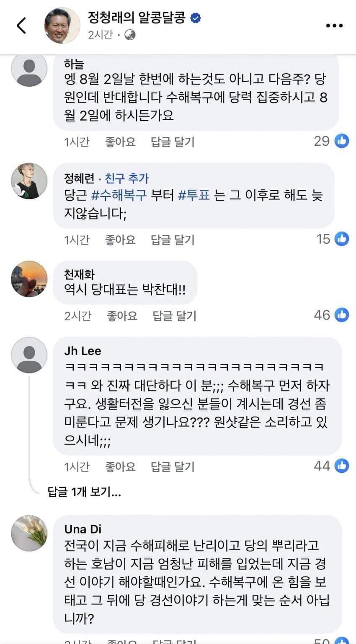Tap the 1시간 timestamp on 정혜련's comment
This screenshot has width=356, height=644.
(77, 239)
